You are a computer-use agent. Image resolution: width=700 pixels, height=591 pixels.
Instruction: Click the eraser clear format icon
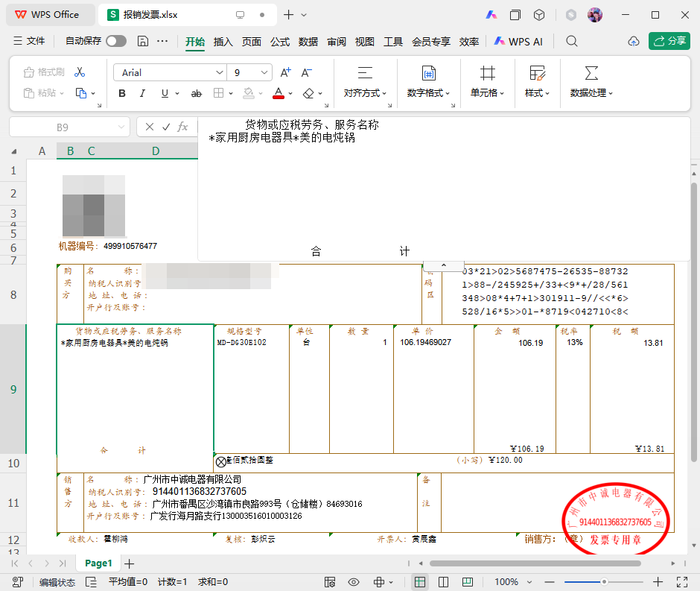click(308, 93)
